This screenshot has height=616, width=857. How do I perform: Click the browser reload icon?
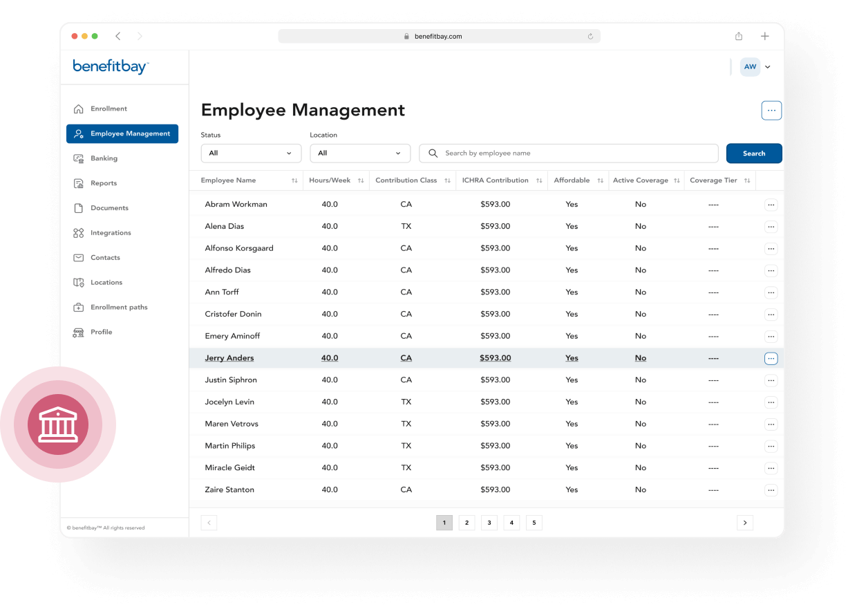[x=590, y=37]
